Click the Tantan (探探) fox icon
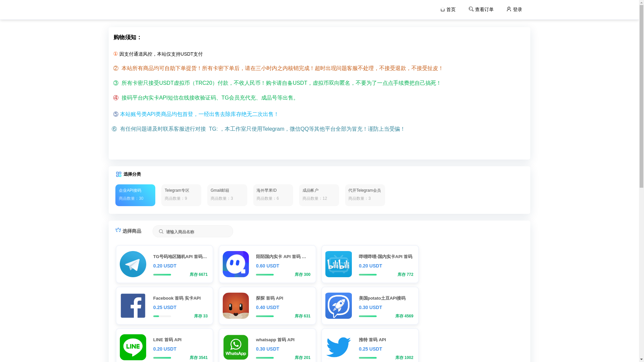Image resolution: width=644 pixels, height=362 pixels. [236, 306]
